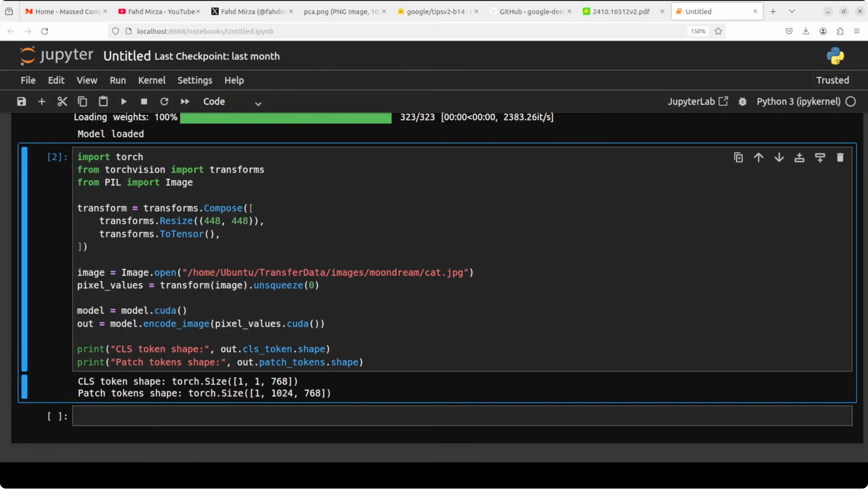This screenshot has height=489, width=868.
Task: Click into the empty code cell below
Action: coord(462,416)
